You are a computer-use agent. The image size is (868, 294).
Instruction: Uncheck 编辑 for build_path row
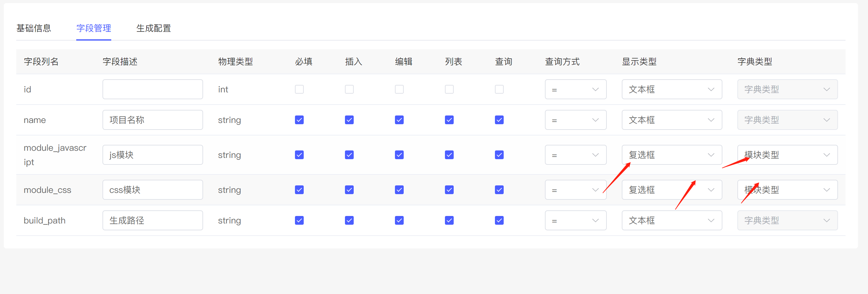[x=399, y=220]
